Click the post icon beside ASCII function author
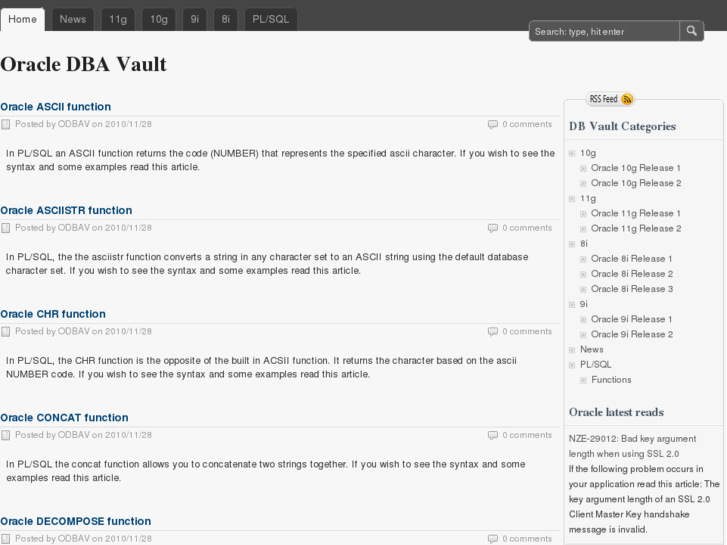727x545 pixels. click(6, 125)
